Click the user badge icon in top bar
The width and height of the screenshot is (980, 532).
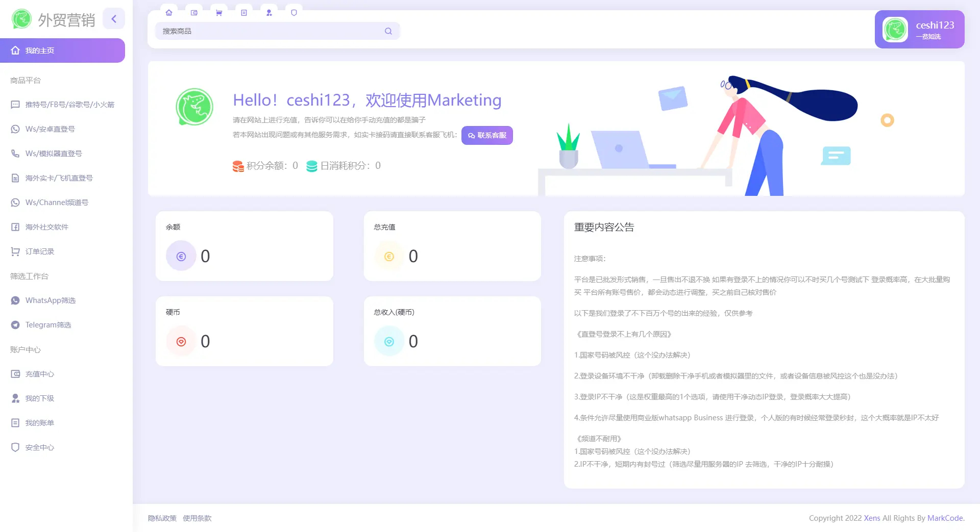point(269,13)
